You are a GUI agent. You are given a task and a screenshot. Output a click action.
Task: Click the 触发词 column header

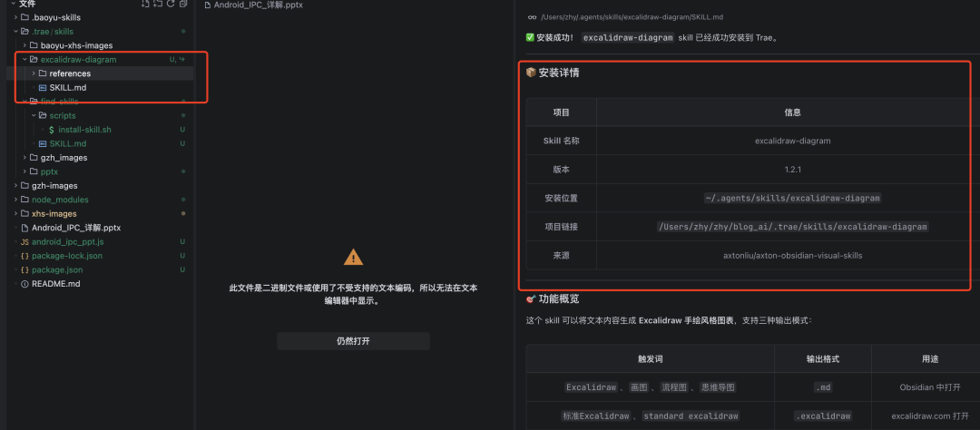[x=650, y=359]
